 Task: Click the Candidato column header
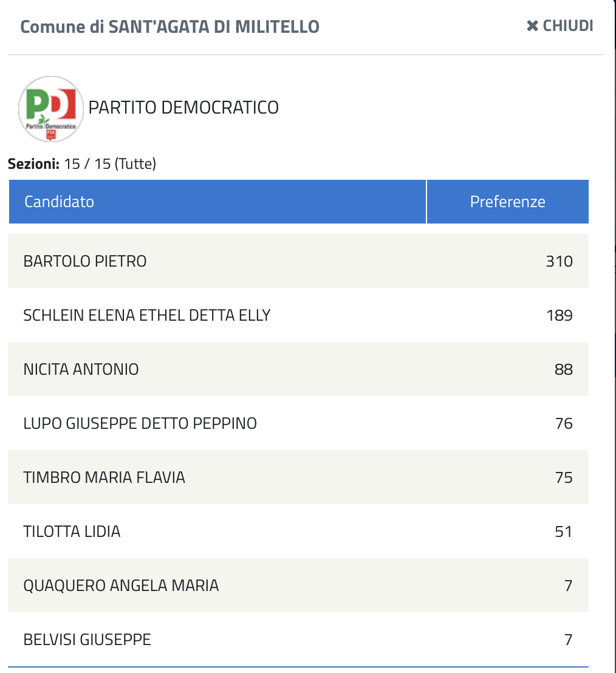(x=60, y=202)
